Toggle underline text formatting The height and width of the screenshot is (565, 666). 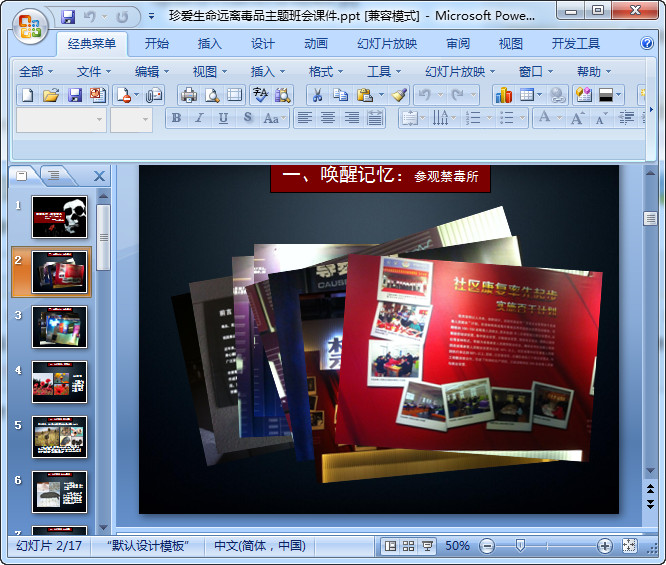(223, 118)
